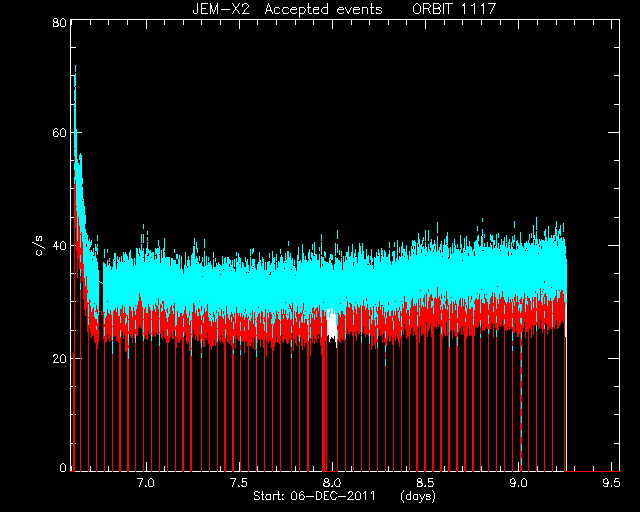Select the 20 tick label on y-axis
The image size is (640, 512).
[59, 358]
